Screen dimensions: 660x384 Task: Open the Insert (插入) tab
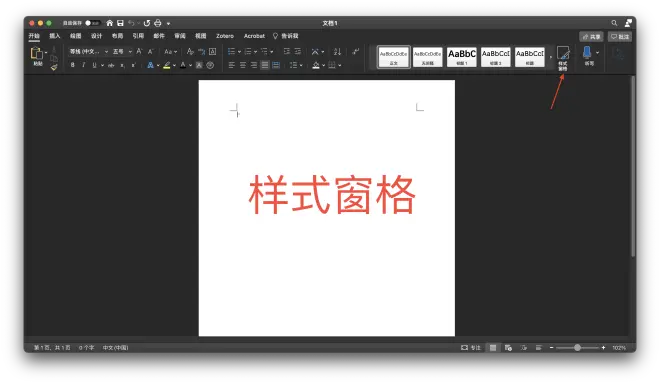(x=55, y=36)
